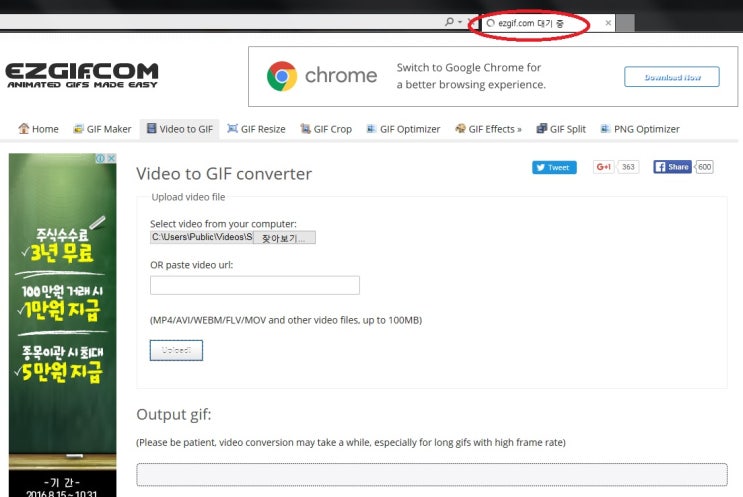Open the Home menu item
The height and width of the screenshot is (497, 743).
click(x=38, y=129)
